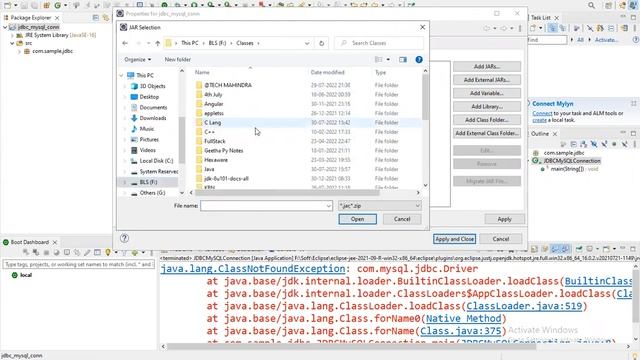Click Add Library... button
Image resolution: width=640 pixels, height=360 pixels.
point(487,107)
